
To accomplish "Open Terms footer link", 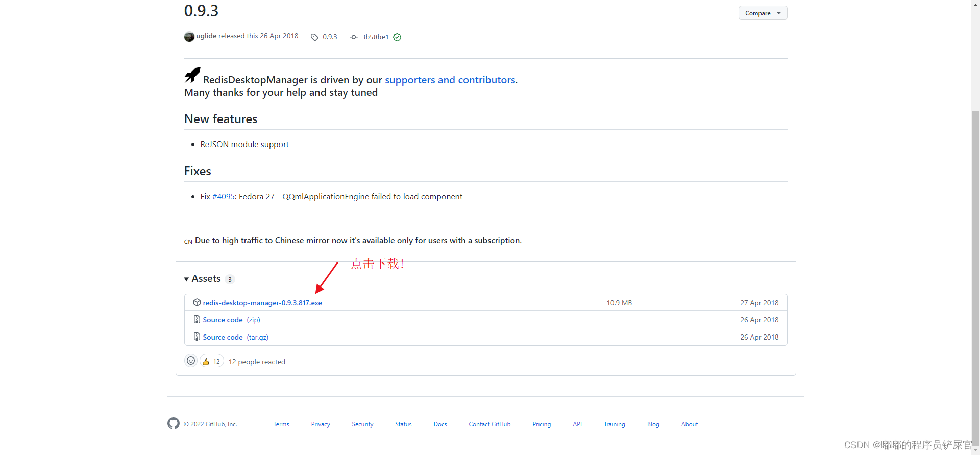I will 281,424.
